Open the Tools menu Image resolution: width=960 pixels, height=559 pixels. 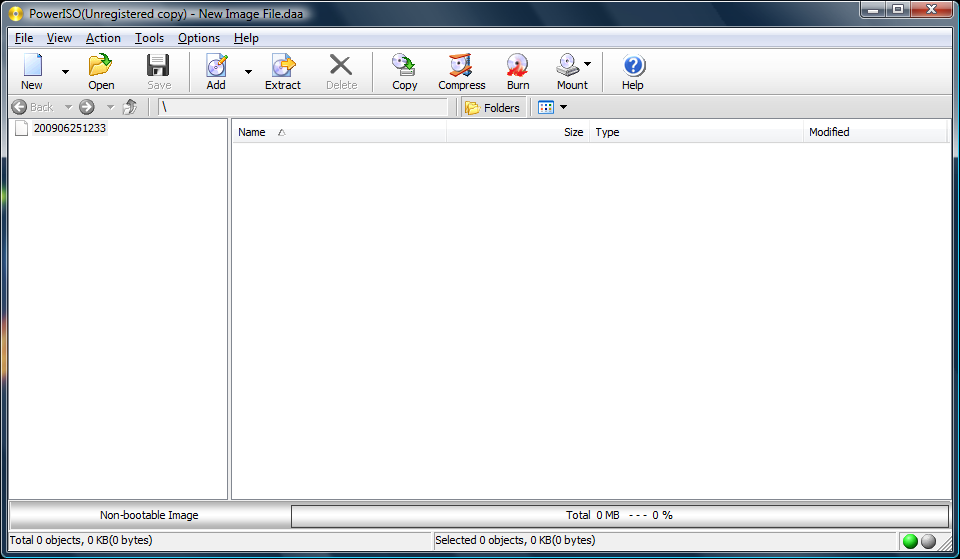click(149, 38)
